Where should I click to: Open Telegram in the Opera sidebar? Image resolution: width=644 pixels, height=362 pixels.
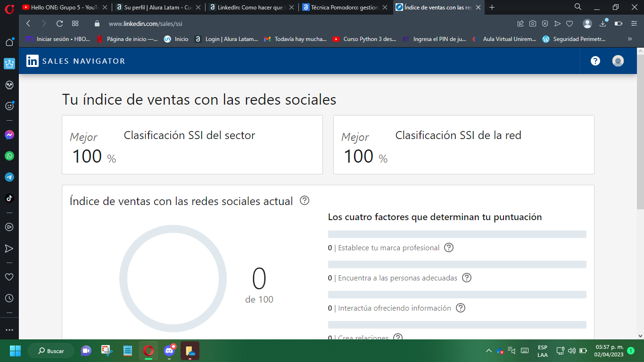(9, 177)
